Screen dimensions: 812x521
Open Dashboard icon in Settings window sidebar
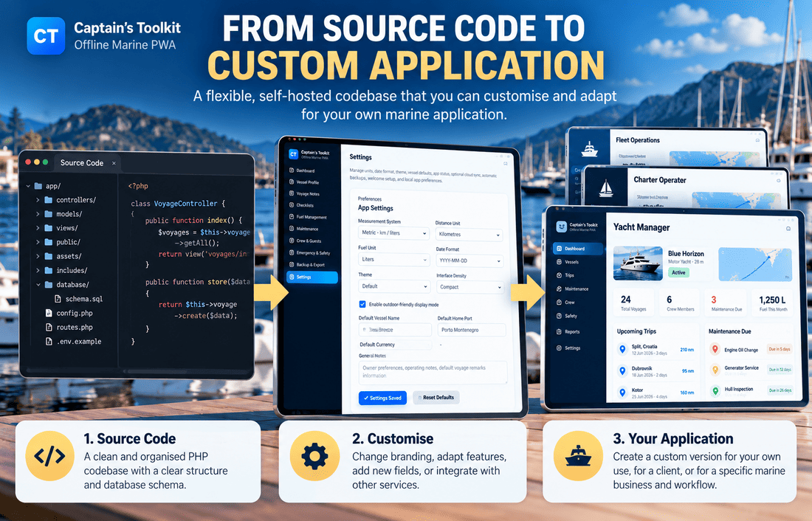[292, 170]
